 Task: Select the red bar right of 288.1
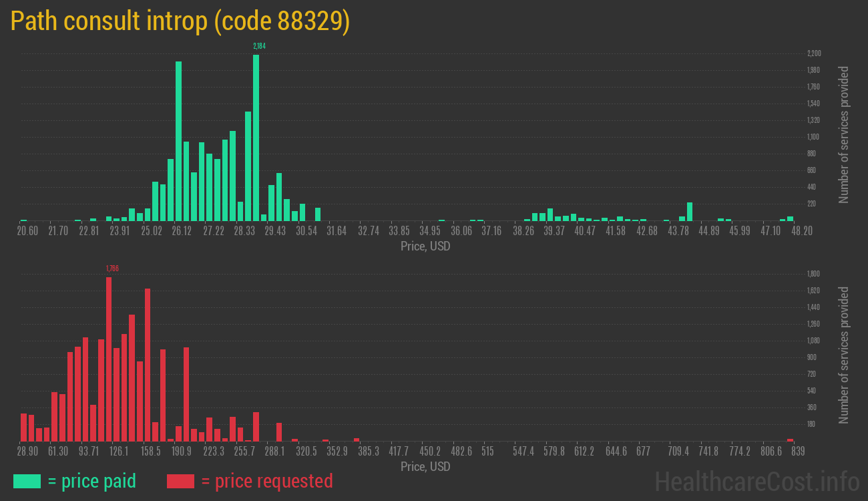point(279,432)
